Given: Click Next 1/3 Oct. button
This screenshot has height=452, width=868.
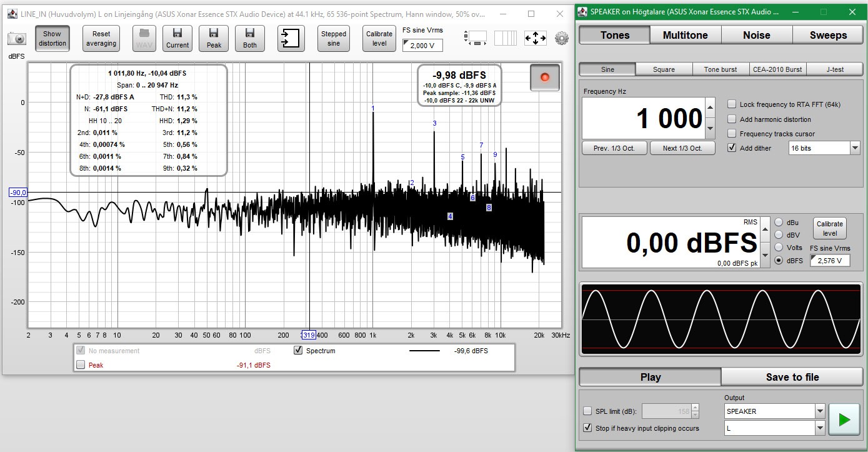Looking at the screenshot, I should [x=682, y=148].
